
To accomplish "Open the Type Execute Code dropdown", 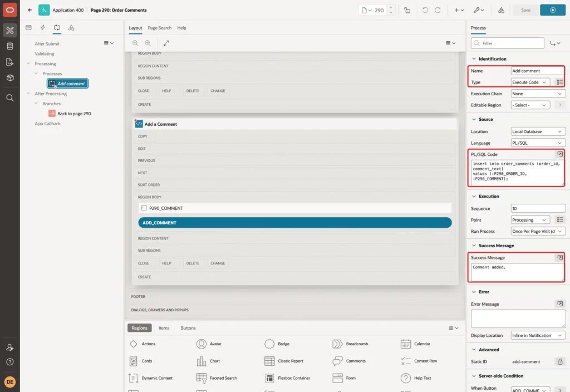I will 530,82.
